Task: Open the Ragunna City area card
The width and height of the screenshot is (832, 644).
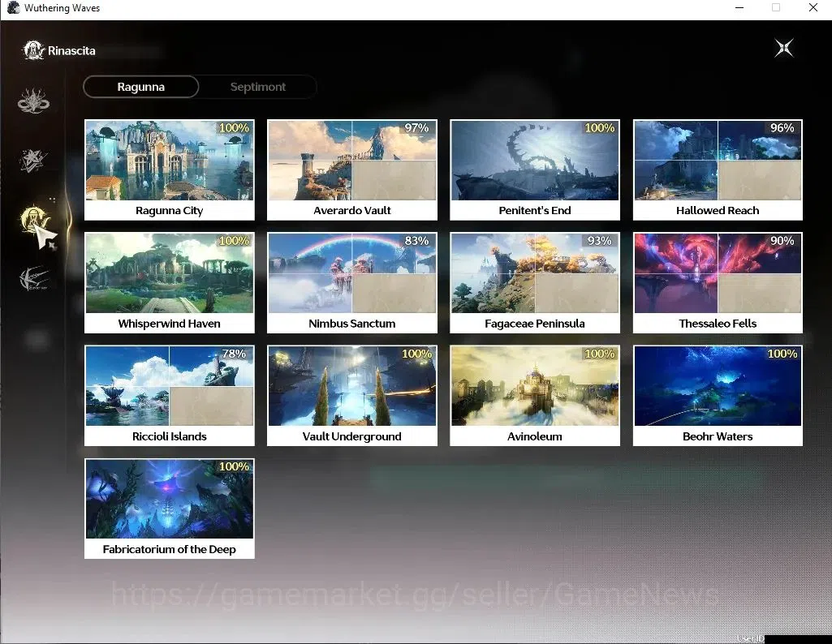Action: [x=170, y=170]
